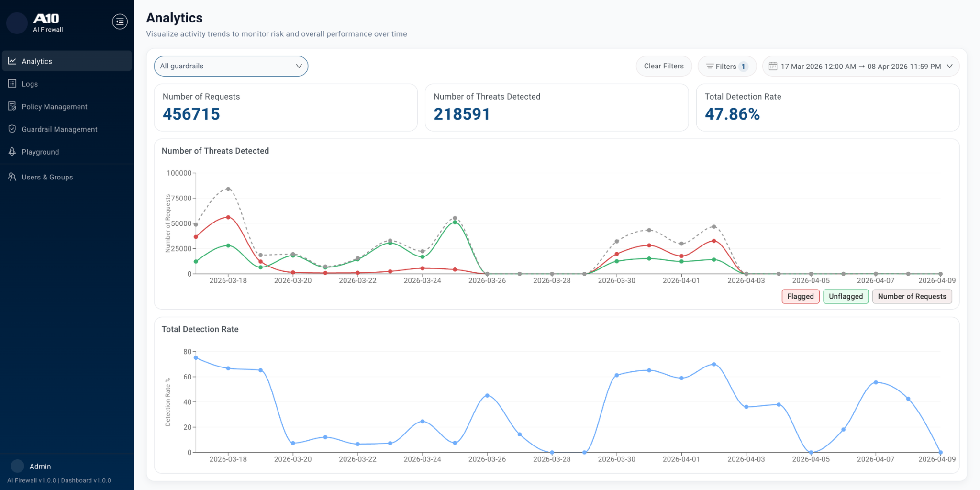Screen dimensions: 980x490
Task: Click the Users & Groups people icon
Action: pos(12,177)
